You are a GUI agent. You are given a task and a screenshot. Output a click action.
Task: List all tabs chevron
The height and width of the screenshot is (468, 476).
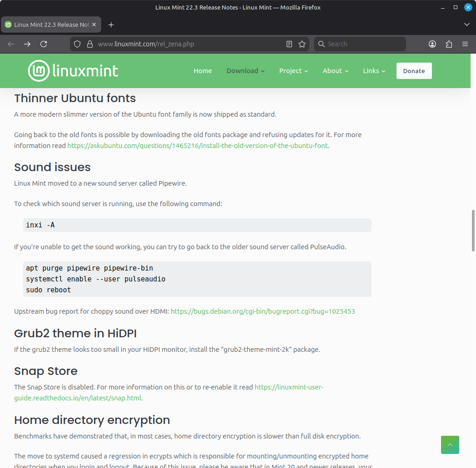click(x=467, y=25)
